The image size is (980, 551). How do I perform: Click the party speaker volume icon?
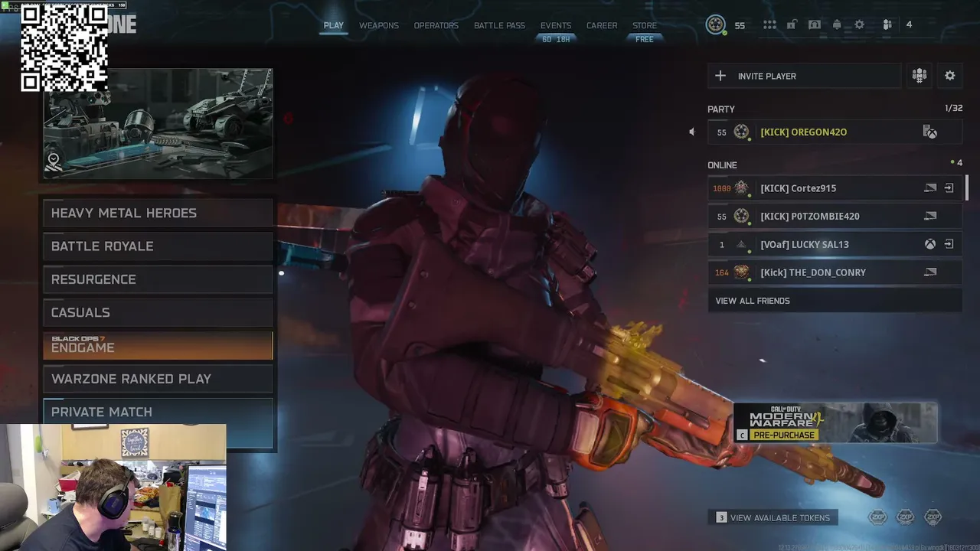coord(691,132)
